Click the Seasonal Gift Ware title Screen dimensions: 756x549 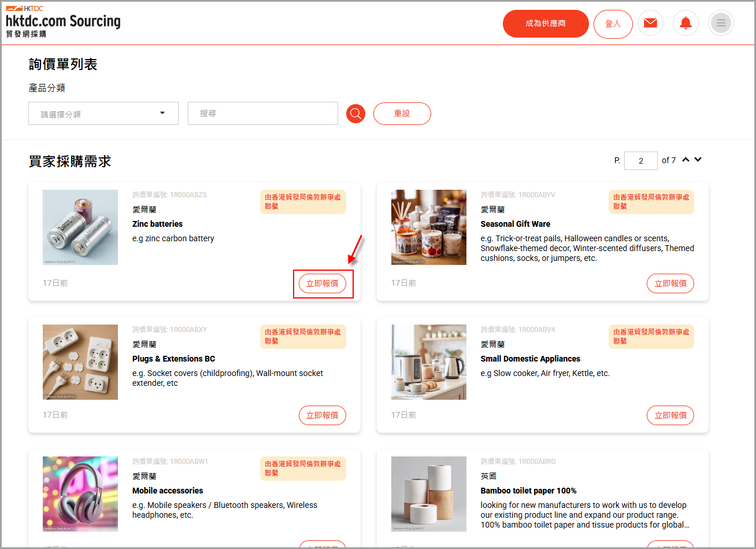(x=516, y=224)
